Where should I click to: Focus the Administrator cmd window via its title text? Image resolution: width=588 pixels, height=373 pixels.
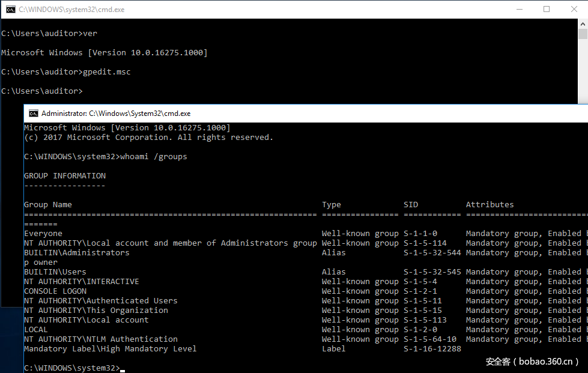115,114
